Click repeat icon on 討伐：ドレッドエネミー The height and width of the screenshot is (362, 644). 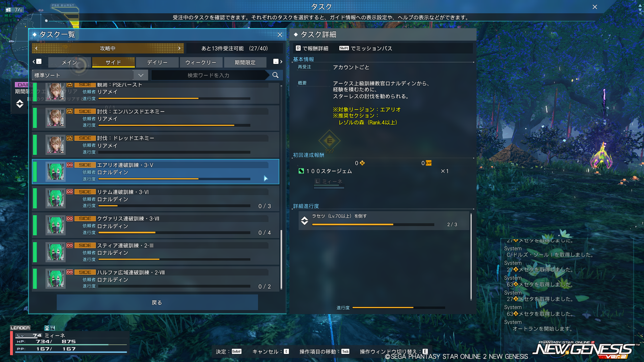(x=70, y=138)
